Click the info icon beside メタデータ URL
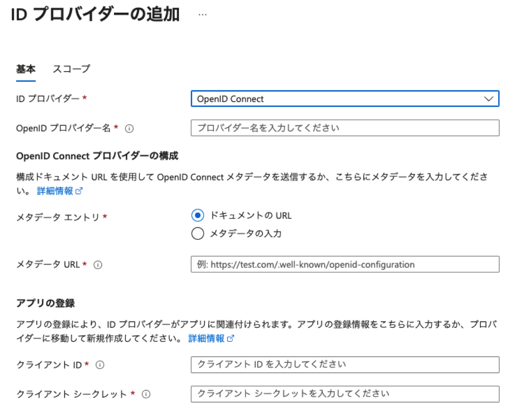The width and height of the screenshot is (524, 420). [x=99, y=265]
